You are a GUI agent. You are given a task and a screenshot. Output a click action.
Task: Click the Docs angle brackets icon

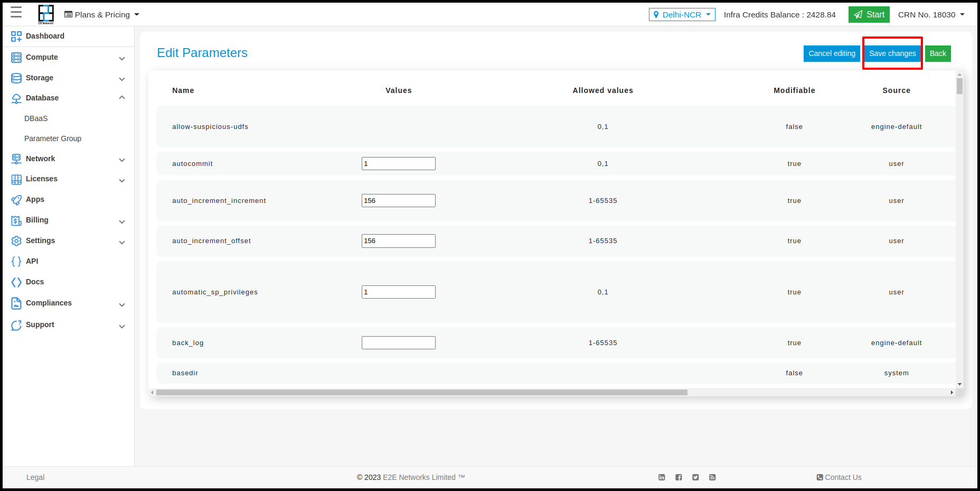coord(16,282)
